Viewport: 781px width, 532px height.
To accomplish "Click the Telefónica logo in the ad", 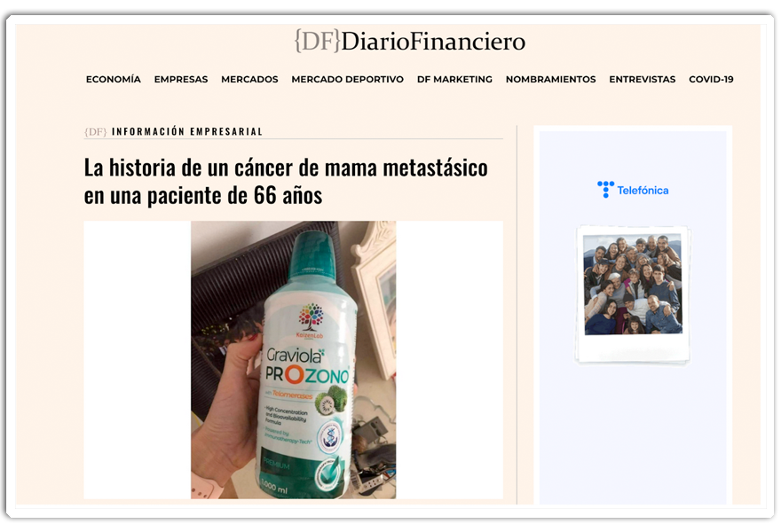I will pyautogui.click(x=633, y=190).
